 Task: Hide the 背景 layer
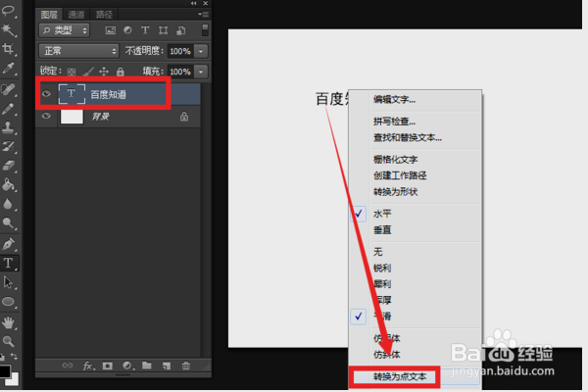[46, 116]
